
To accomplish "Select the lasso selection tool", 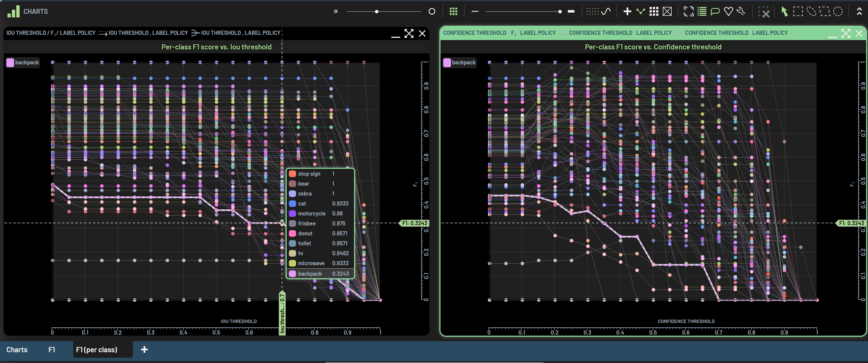I will [x=811, y=11].
